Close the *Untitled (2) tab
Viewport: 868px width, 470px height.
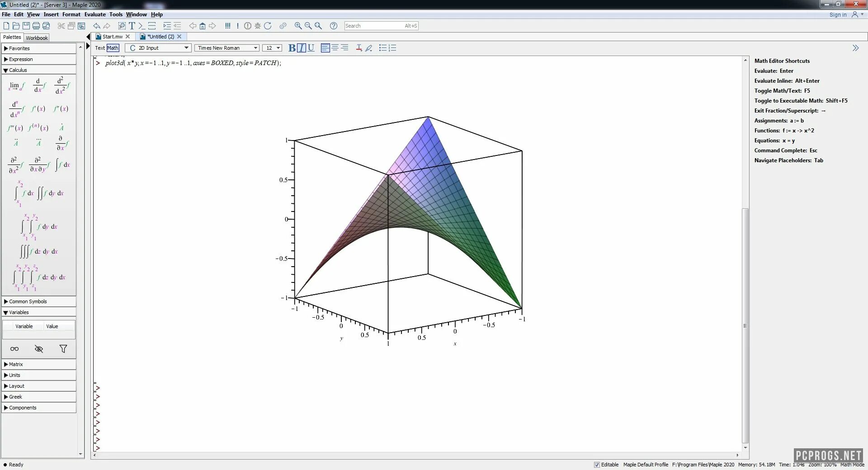tap(179, 37)
